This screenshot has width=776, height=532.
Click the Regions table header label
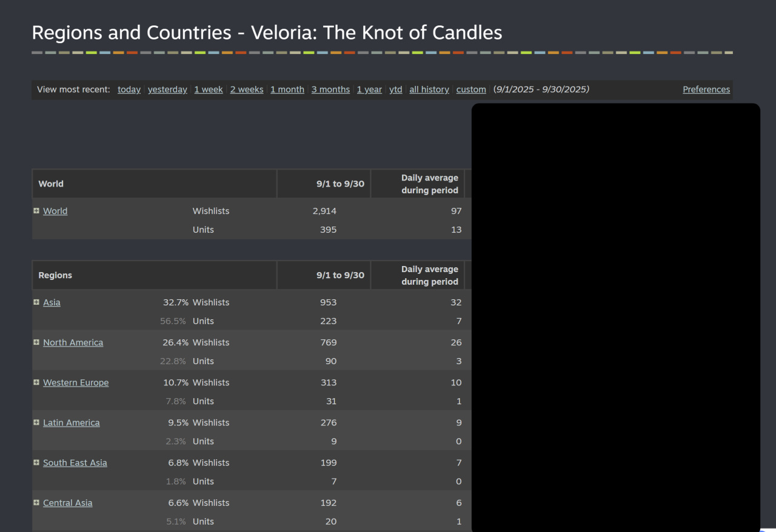point(55,275)
